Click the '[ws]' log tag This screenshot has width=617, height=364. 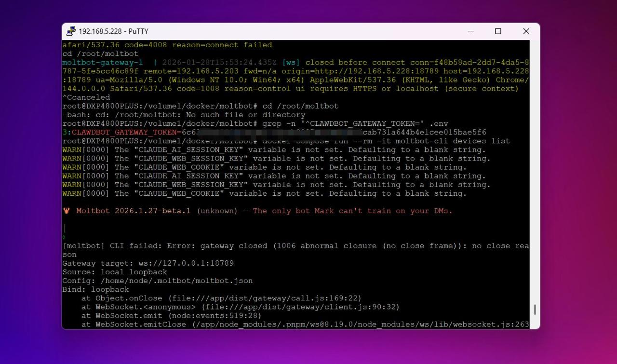click(x=291, y=62)
